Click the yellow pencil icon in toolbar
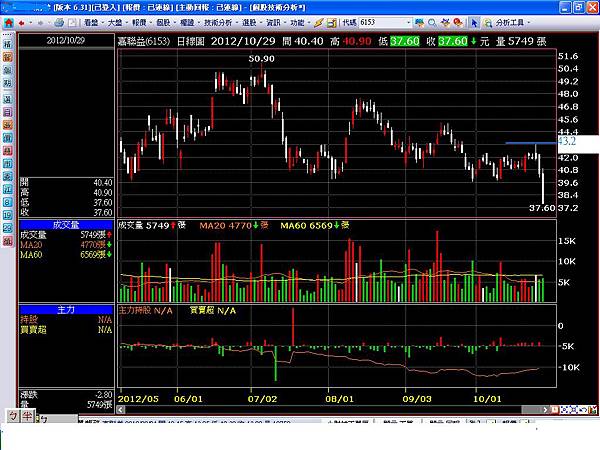 click(318, 23)
